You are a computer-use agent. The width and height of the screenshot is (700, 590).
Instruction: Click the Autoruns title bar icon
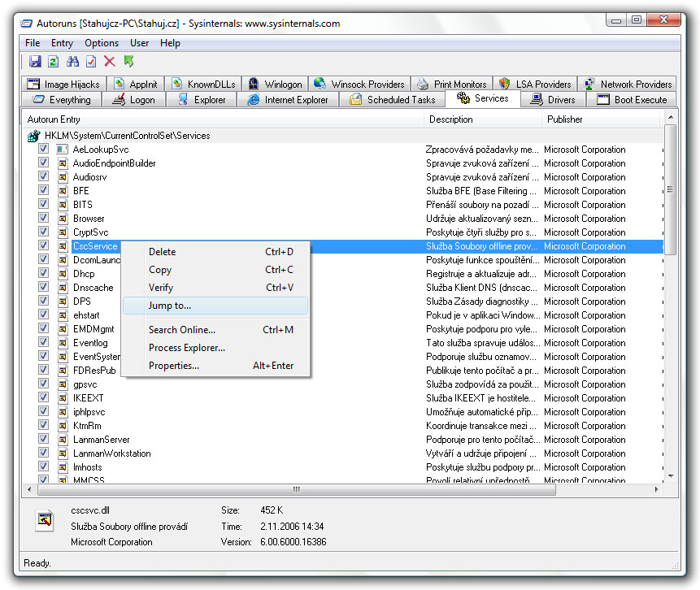27,24
